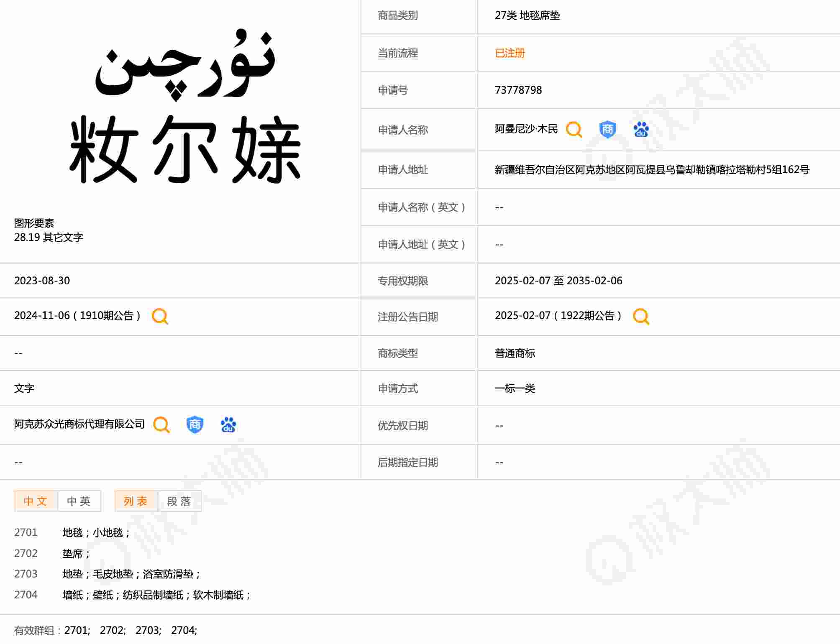Click search icon beside 阿克苏众光商标代理有限公司

point(161,424)
